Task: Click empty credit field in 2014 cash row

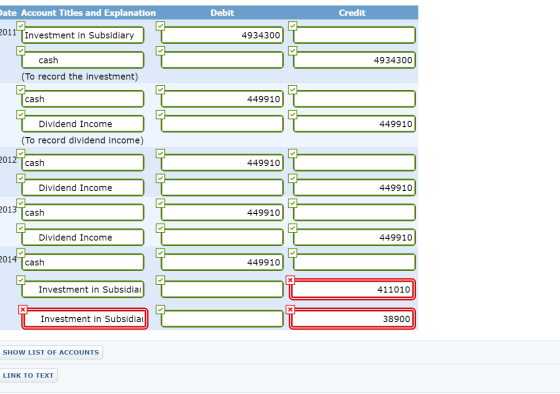Action: 354,262
